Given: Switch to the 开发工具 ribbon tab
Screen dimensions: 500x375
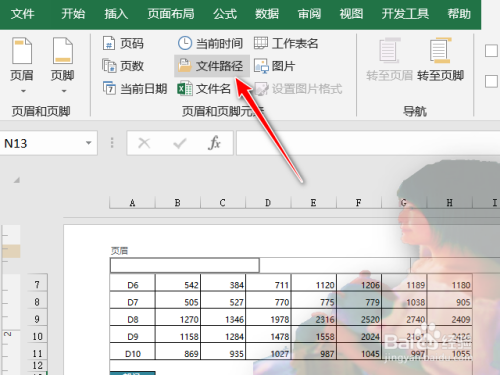Looking at the screenshot, I should click(405, 14).
